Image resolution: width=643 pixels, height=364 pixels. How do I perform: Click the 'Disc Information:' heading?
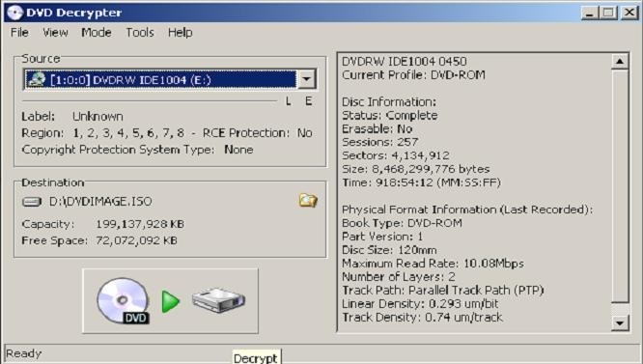[x=389, y=101]
